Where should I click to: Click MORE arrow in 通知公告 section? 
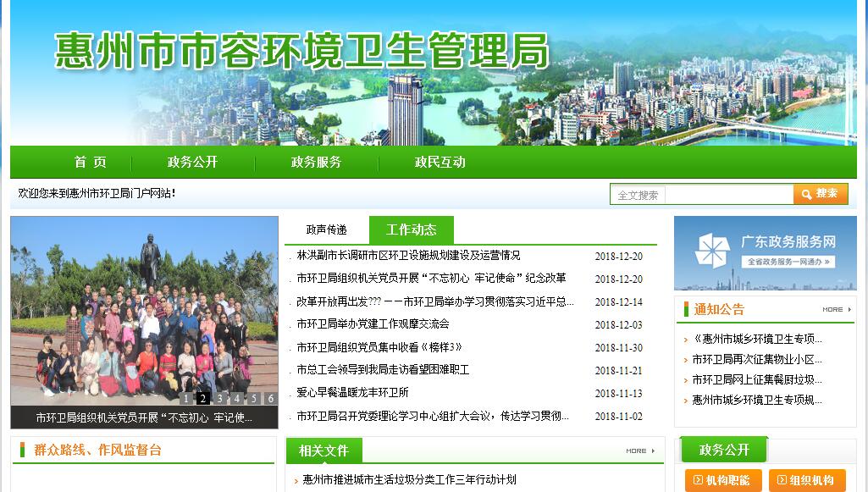[x=837, y=309]
